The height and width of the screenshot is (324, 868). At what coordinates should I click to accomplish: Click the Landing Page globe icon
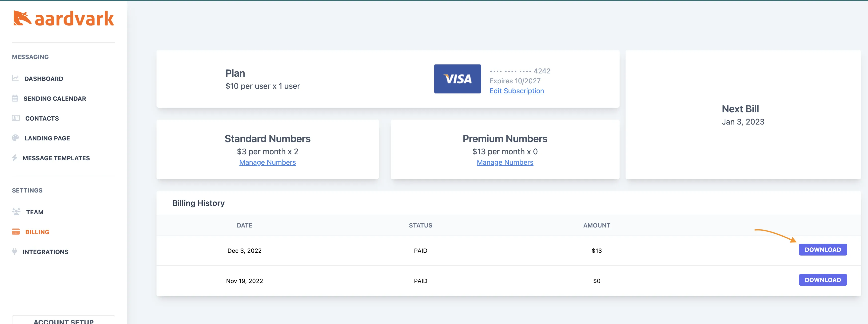15,138
